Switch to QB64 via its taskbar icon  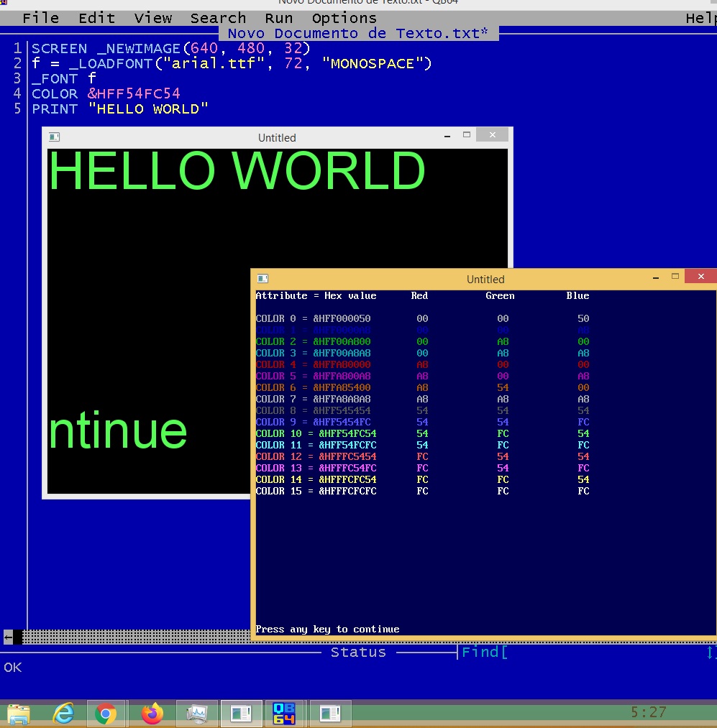click(x=284, y=714)
